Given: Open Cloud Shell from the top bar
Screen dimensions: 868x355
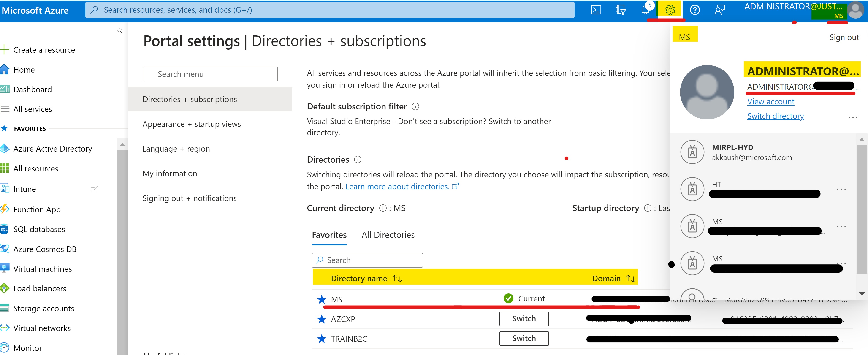Looking at the screenshot, I should pos(596,10).
